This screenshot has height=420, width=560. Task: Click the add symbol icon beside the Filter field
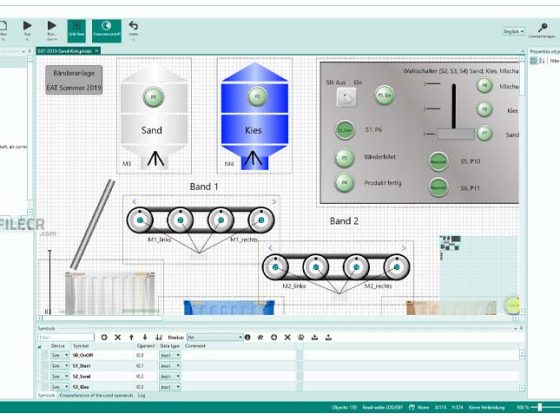click(x=104, y=337)
